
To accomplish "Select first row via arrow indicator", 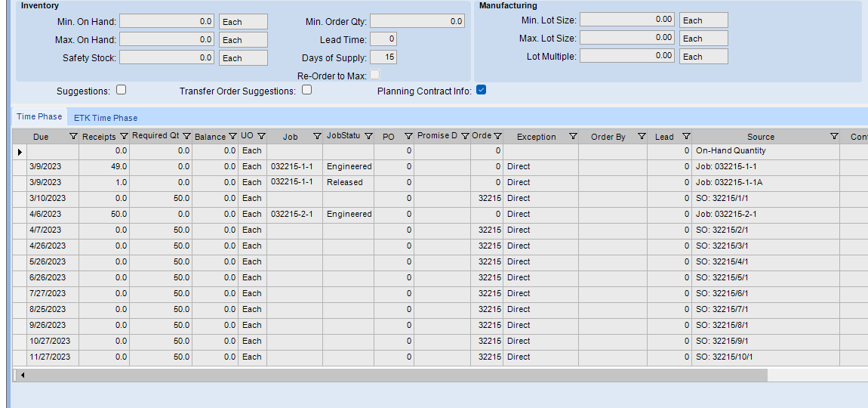I will point(20,151).
